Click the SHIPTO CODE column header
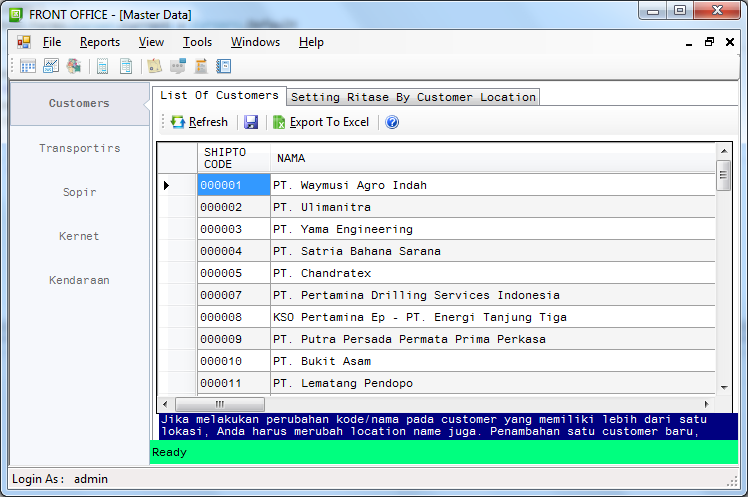 point(234,158)
